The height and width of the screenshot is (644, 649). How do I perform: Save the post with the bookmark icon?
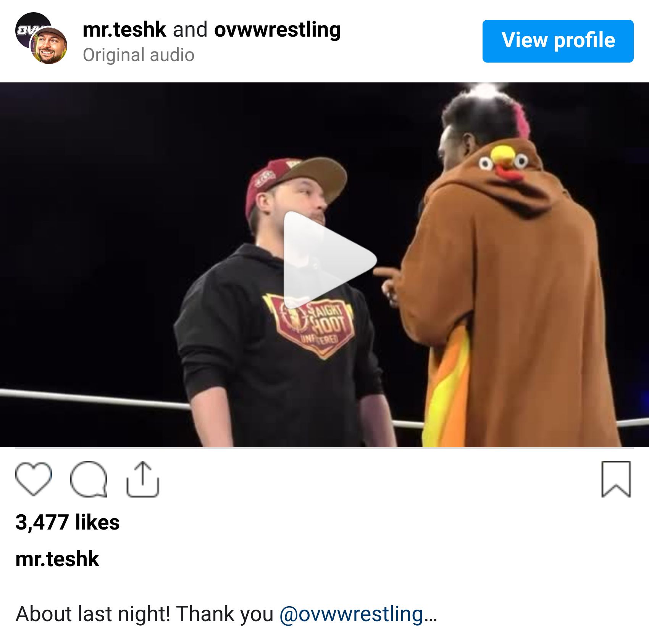[616, 479]
